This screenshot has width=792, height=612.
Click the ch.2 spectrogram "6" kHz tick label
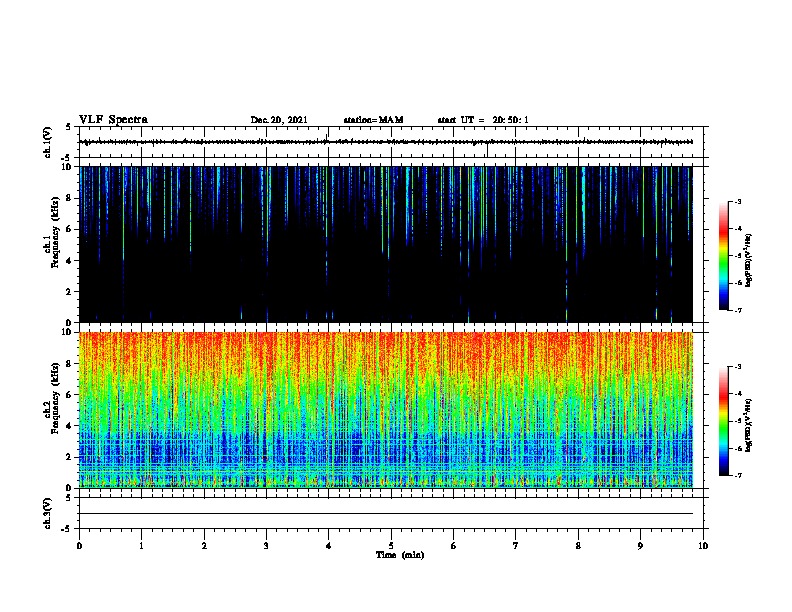69,395
